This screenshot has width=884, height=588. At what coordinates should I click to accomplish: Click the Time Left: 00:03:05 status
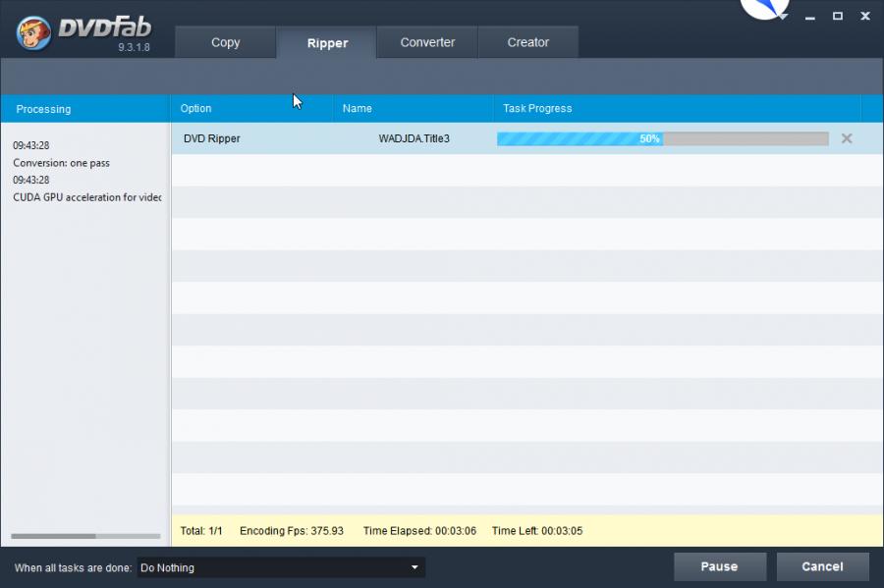pyautogui.click(x=536, y=530)
